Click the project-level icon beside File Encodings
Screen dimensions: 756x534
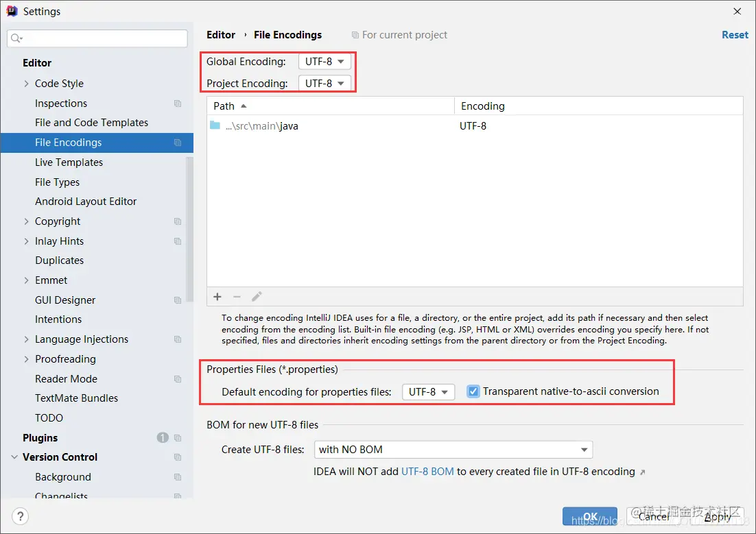(x=178, y=142)
